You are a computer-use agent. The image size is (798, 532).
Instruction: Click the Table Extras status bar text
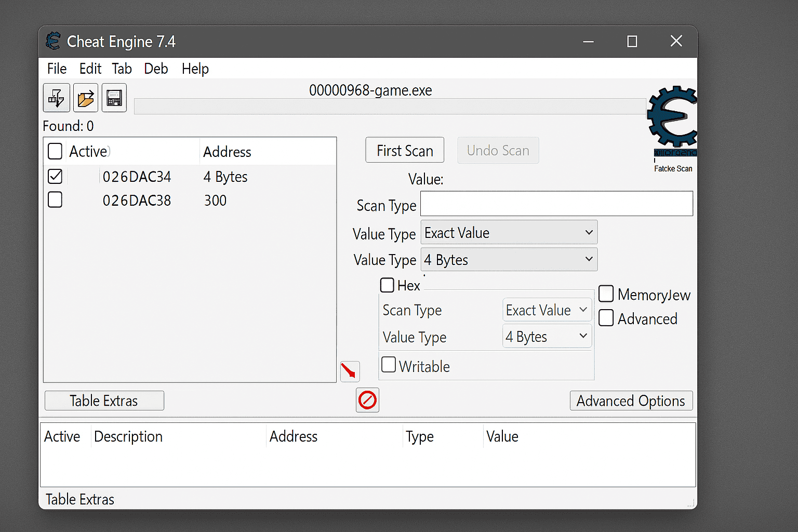[x=80, y=499]
